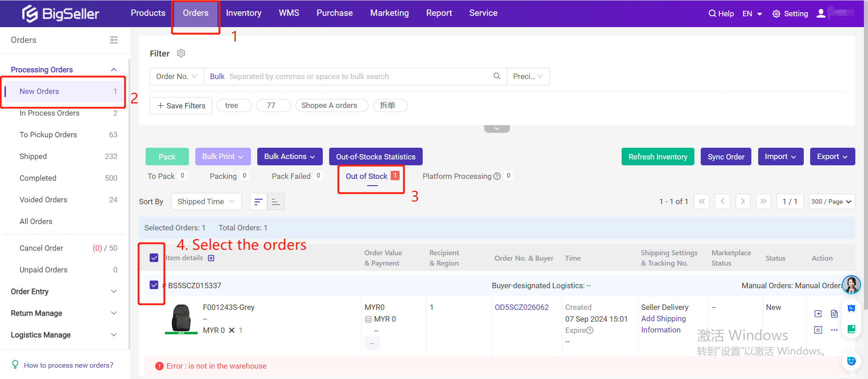Click the Refresh Inventory button
The height and width of the screenshot is (379, 868).
[x=657, y=157]
